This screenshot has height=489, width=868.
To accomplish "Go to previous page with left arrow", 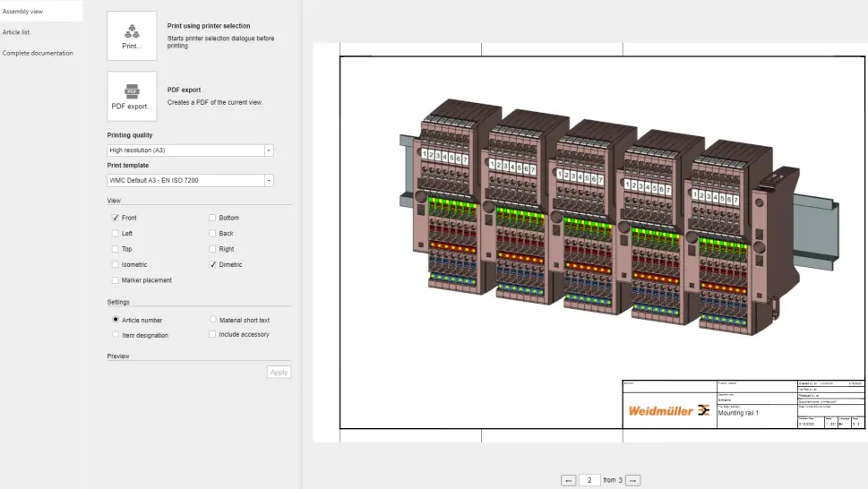I will pyautogui.click(x=568, y=481).
